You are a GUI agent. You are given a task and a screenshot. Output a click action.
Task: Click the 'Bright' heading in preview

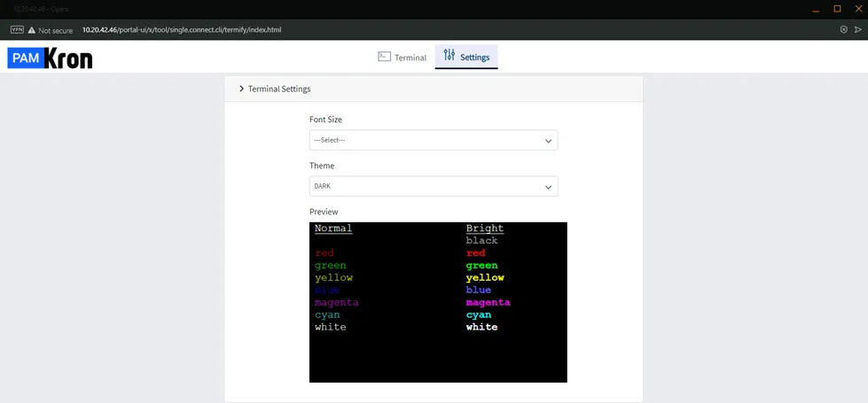click(x=485, y=229)
